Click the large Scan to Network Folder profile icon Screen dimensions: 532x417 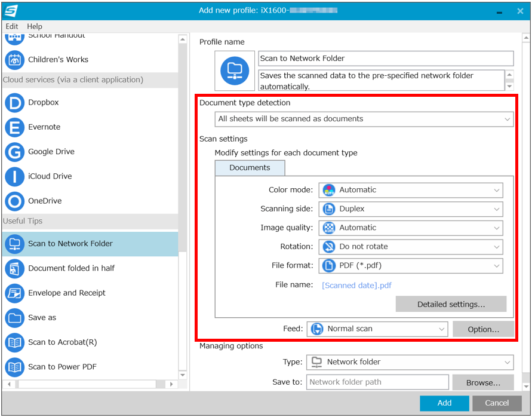tap(234, 71)
